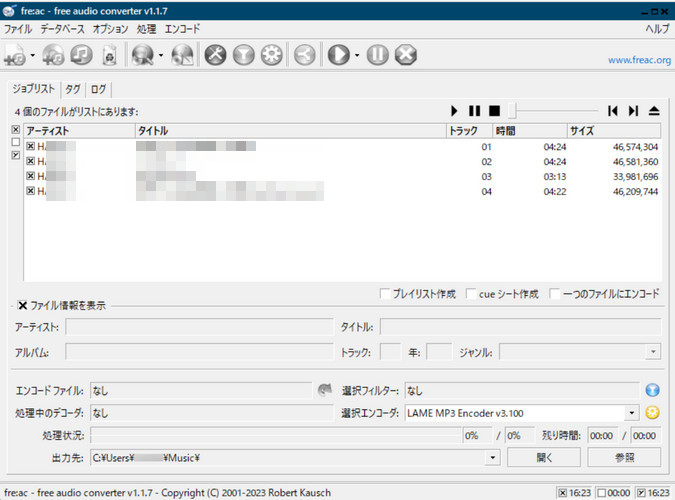
Task: Pause encoding with the toolbar pause icon
Action: click(378, 55)
